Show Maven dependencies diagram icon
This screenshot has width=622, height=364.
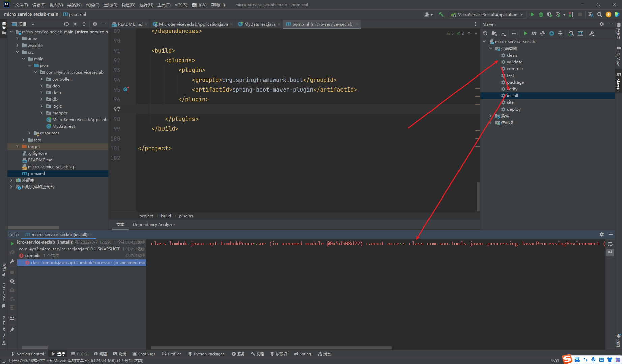(580, 33)
